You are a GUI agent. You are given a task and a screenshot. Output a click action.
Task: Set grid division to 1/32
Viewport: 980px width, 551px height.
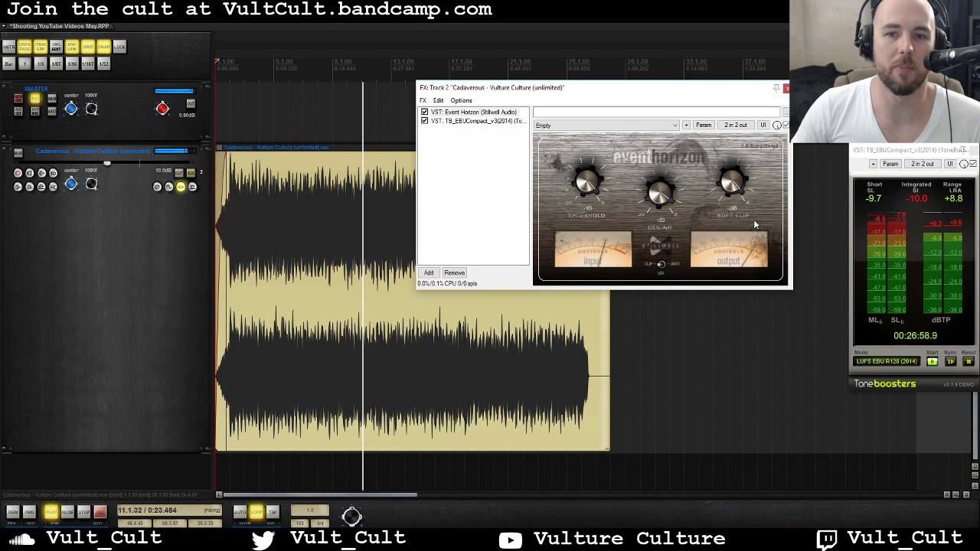(103, 64)
